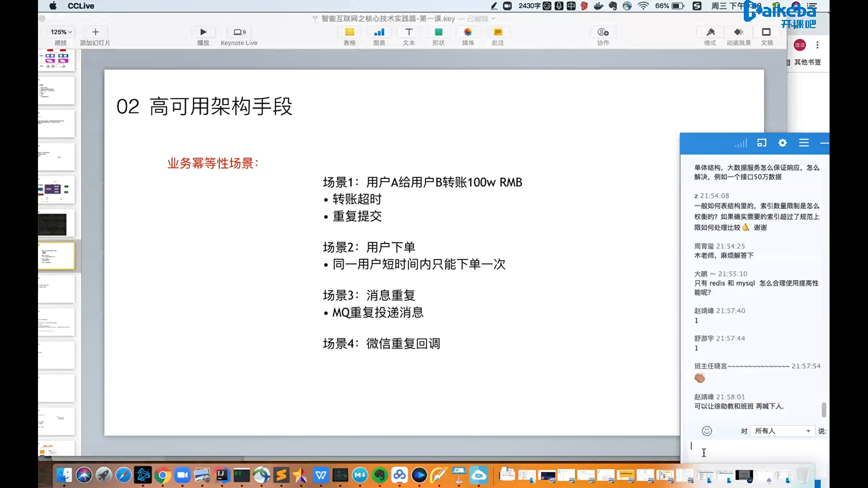
Task: Click the Add Slide button
Action: click(x=95, y=33)
